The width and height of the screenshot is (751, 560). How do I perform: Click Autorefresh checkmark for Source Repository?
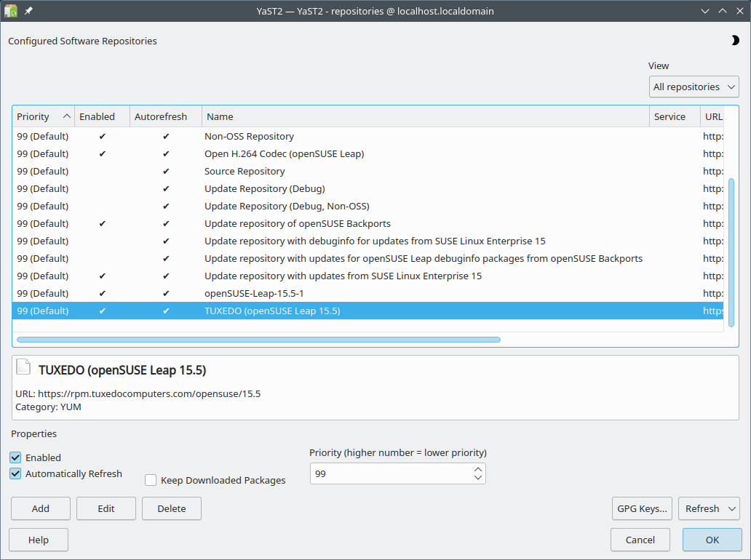(166, 172)
